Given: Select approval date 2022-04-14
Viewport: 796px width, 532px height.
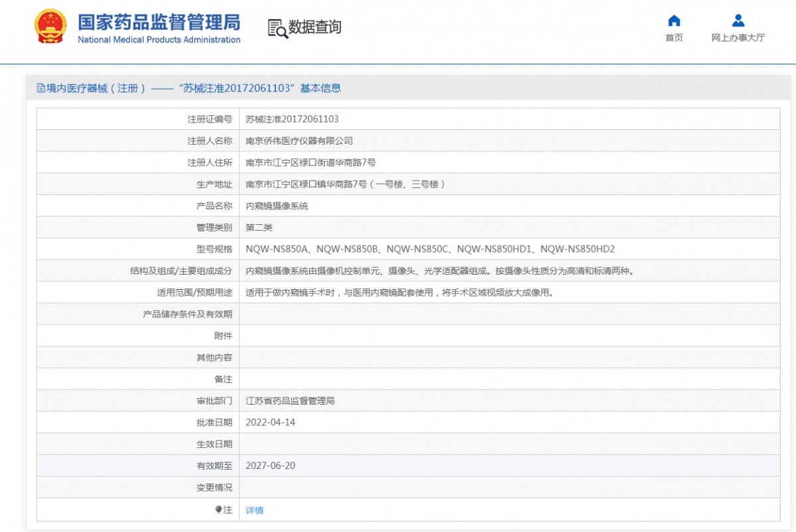Looking at the screenshot, I should coord(270,423).
